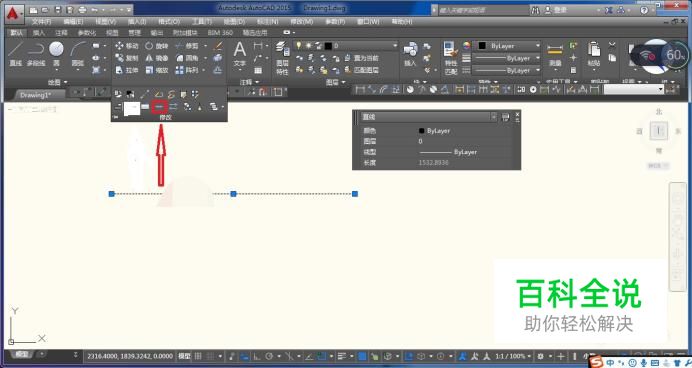Screen dimensions: 692x368
Task: Switch to the Insert (插入) ribbon tab
Action: point(39,33)
